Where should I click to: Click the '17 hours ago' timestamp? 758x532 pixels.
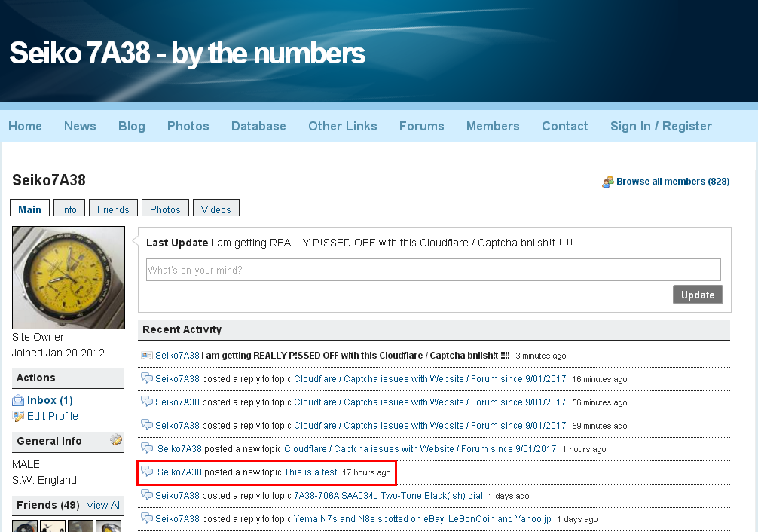[x=366, y=472]
